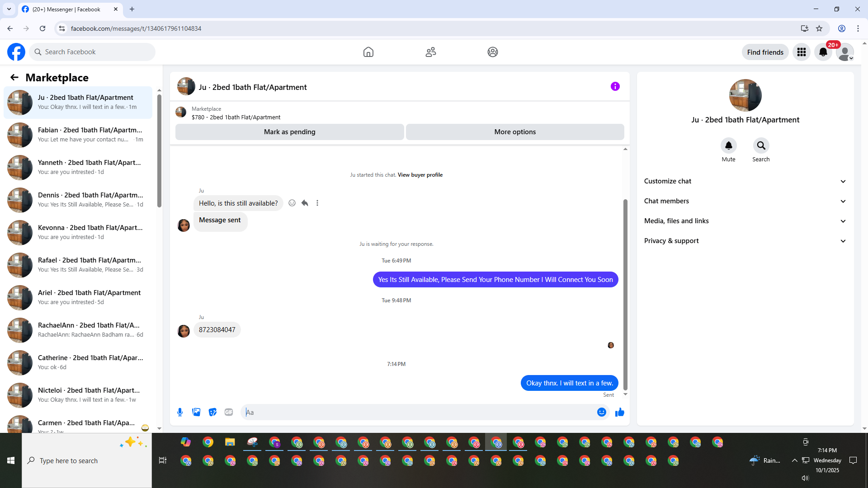Screen dimensions: 868x488
Task: Open File Explorer from the taskbar
Action: coord(230,442)
